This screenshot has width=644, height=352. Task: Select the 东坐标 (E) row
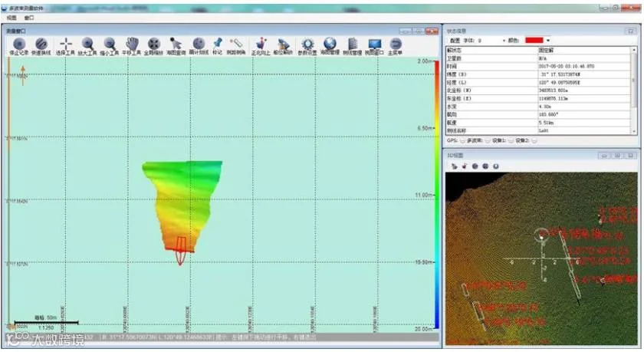(x=538, y=99)
